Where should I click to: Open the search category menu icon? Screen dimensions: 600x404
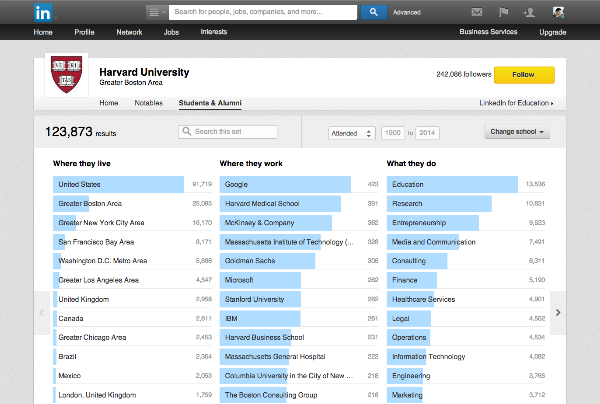pos(157,12)
